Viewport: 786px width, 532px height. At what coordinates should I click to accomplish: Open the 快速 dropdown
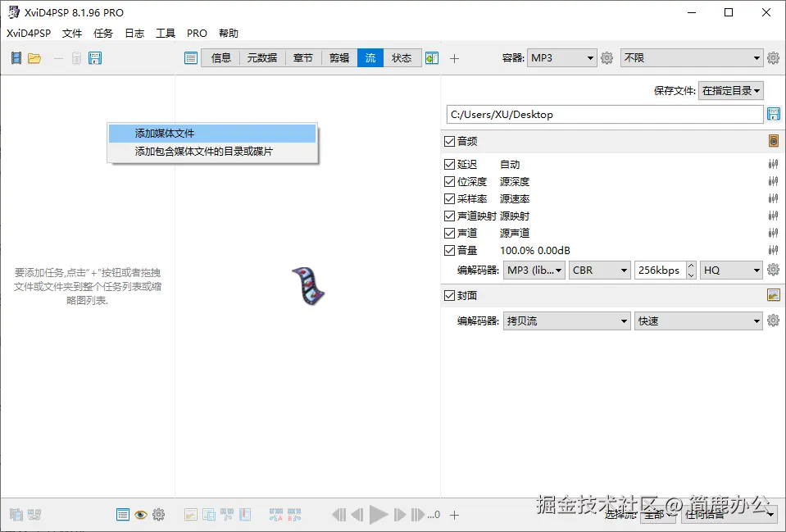point(699,321)
